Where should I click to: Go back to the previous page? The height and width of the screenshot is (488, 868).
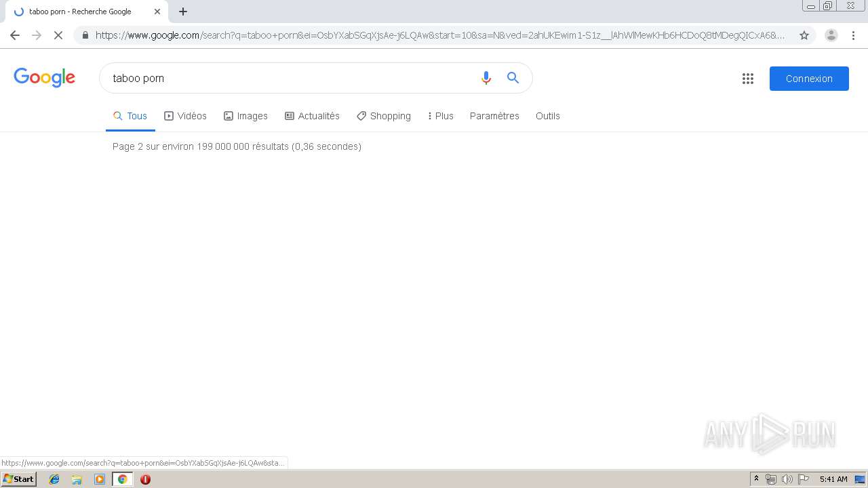[x=15, y=35]
